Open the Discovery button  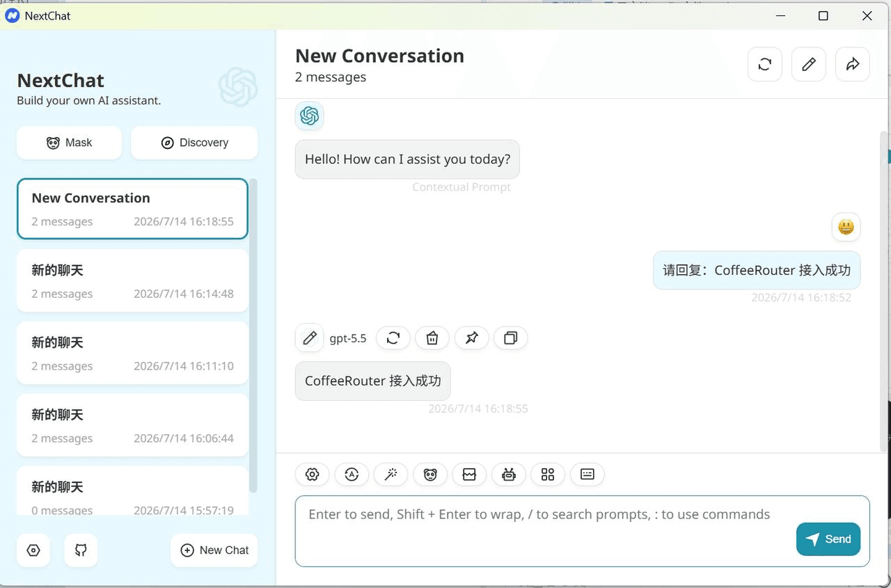194,143
